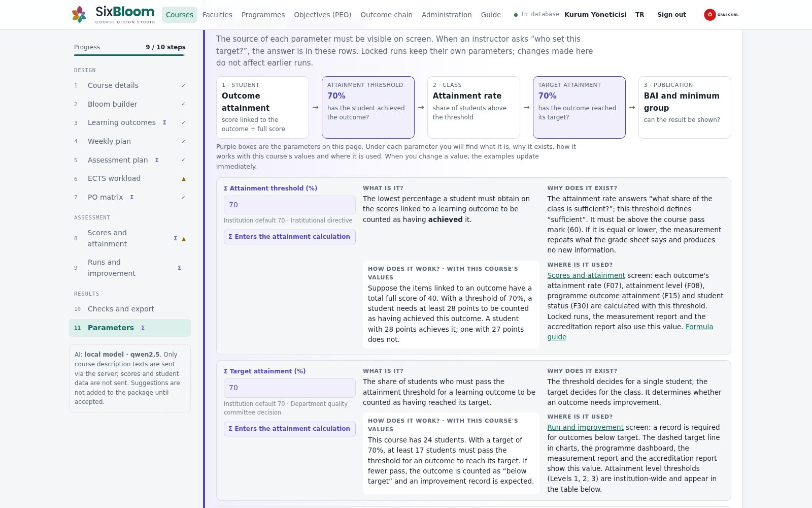This screenshot has width=812, height=508.
Task: Click the Target attainment 70% purple card
Action: [579, 107]
